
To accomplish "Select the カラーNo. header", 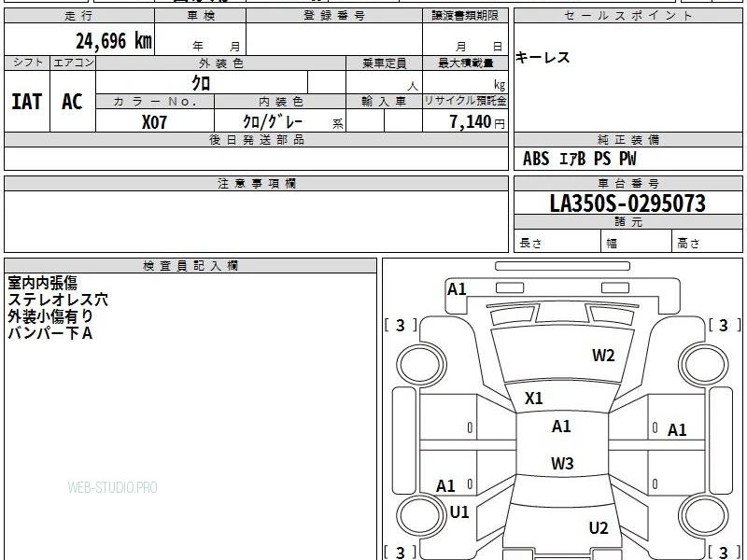I will tap(155, 102).
